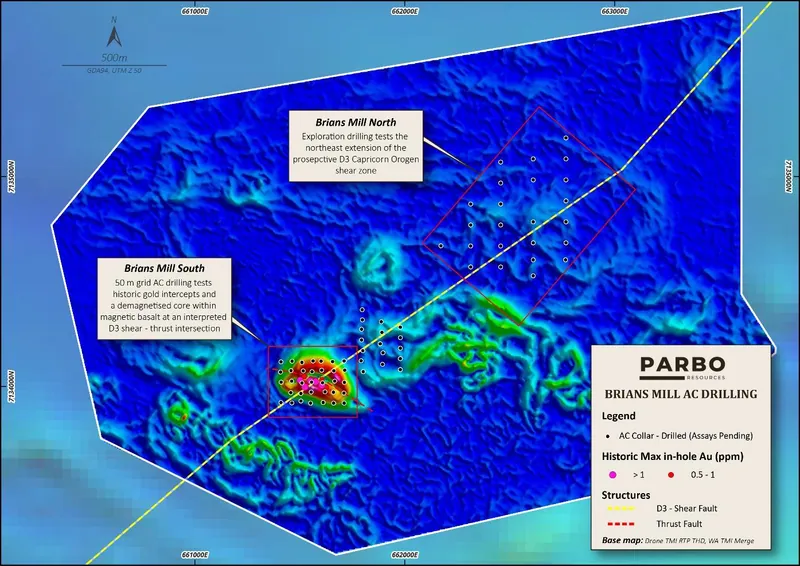The width and height of the screenshot is (800, 566).
Task: Click the 'D3 shear - thrust intersection' text
Action: [x=164, y=328]
